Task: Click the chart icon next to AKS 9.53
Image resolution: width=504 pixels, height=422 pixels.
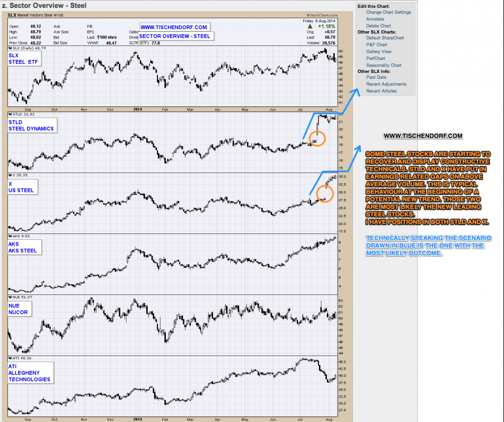Action: [10, 236]
